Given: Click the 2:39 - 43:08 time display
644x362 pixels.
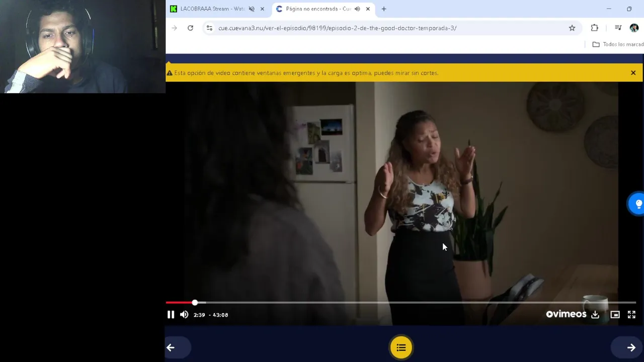Looking at the screenshot, I should pos(211,315).
